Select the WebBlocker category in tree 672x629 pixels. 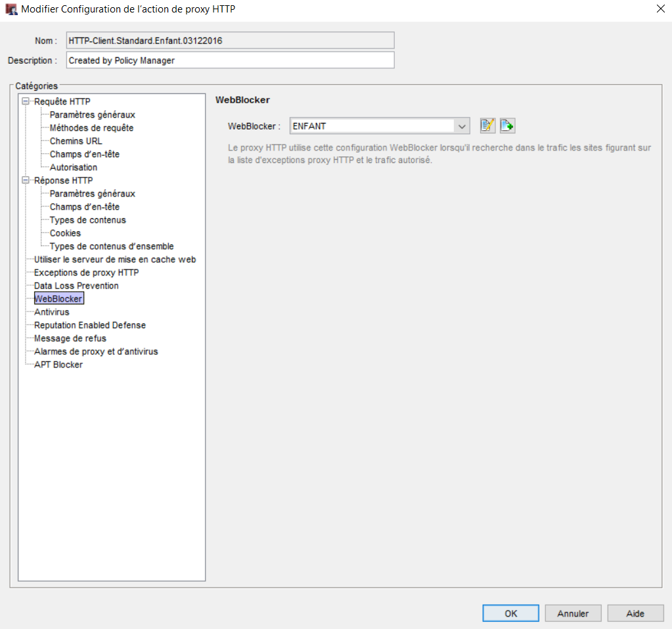tap(58, 298)
